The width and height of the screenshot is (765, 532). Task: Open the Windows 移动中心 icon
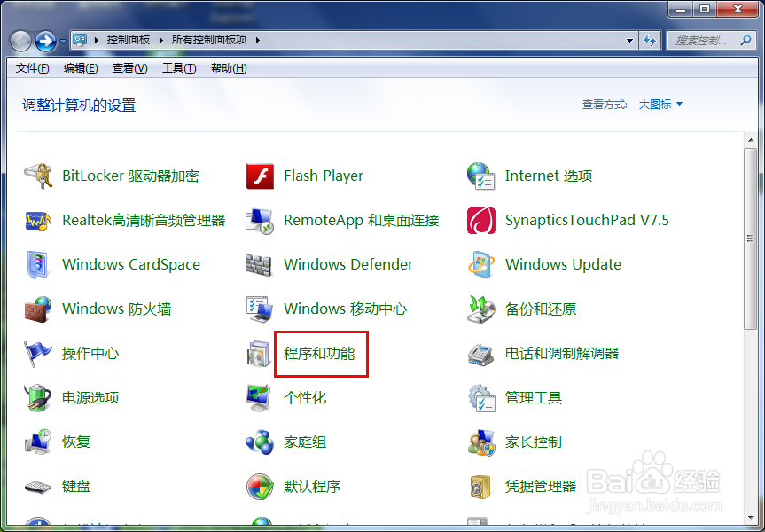pyautogui.click(x=260, y=309)
